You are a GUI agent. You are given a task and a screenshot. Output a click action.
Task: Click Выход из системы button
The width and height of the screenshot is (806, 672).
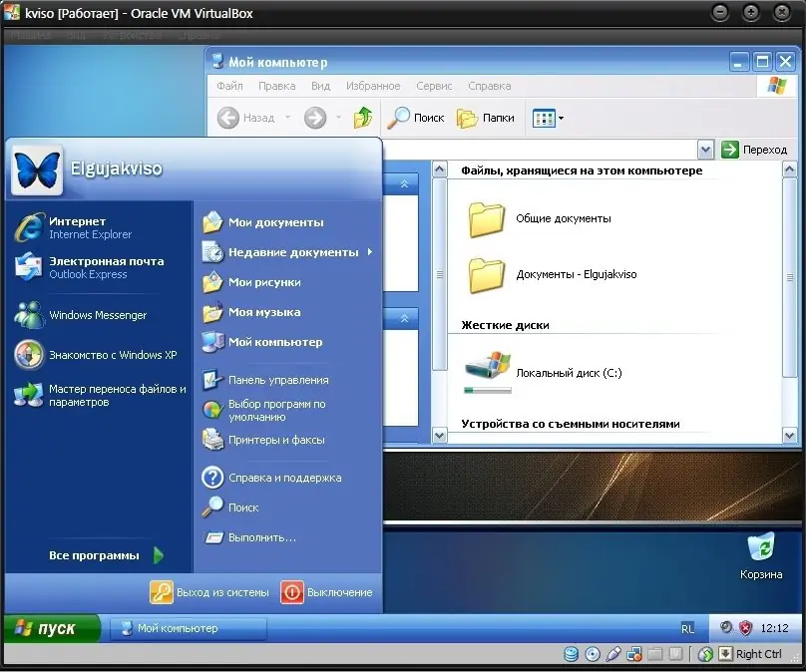209,592
